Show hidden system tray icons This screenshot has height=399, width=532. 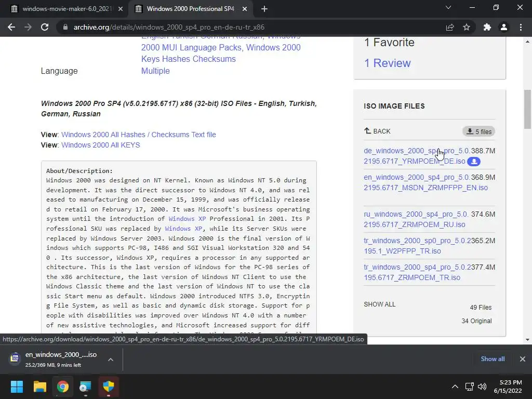[455, 387]
